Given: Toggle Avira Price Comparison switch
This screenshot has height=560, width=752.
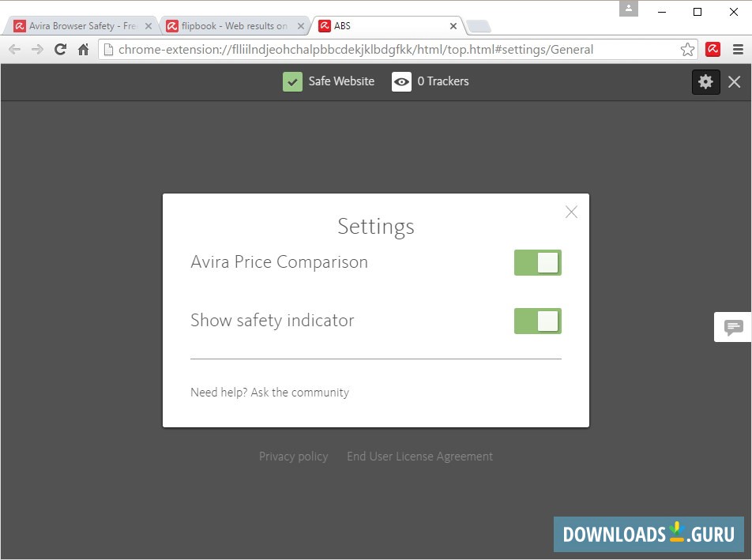Looking at the screenshot, I should 538,263.
